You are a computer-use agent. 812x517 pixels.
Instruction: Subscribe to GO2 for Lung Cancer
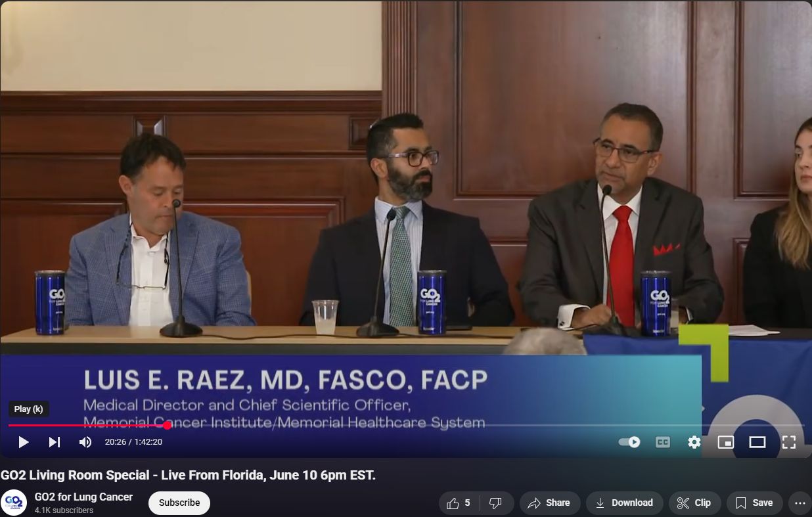pos(179,503)
